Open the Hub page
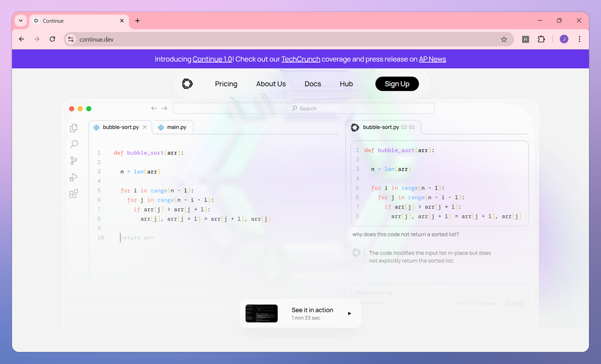This screenshot has height=364, width=601. (x=346, y=84)
